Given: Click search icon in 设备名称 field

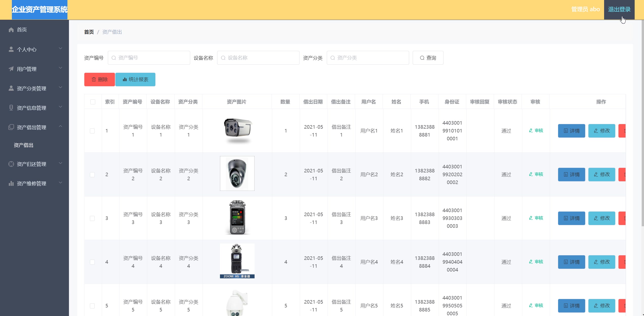Looking at the screenshot, I should (x=223, y=58).
